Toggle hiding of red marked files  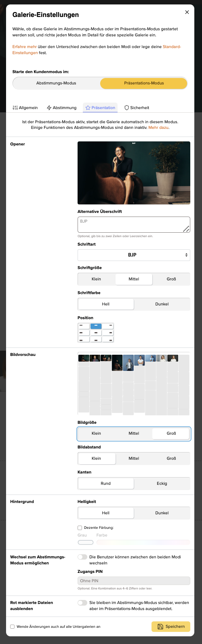(82, 602)
